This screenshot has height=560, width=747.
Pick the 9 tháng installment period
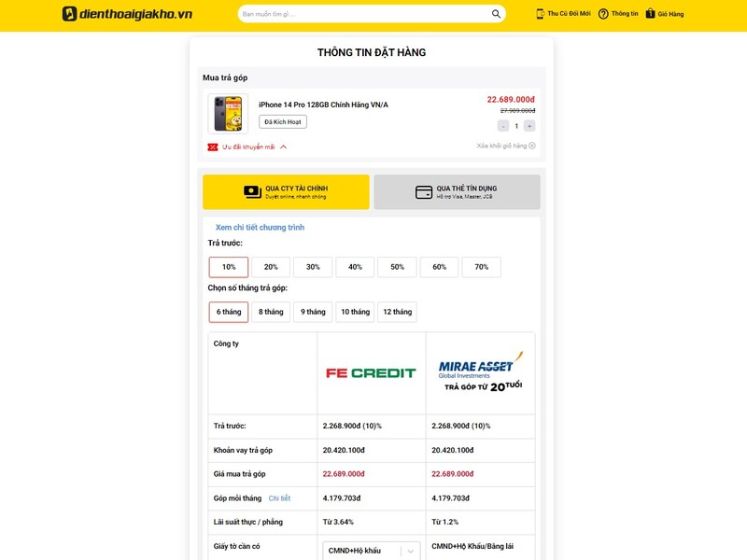[313, 312]
